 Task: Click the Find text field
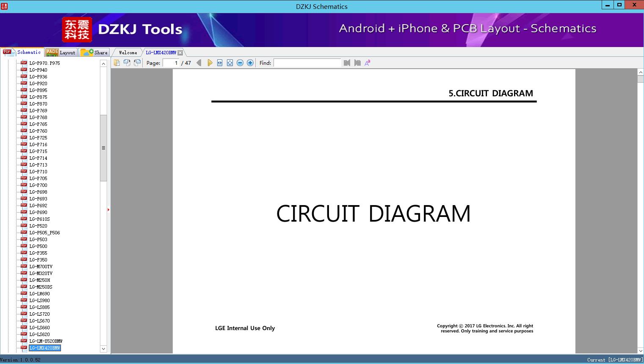[307, 63]
